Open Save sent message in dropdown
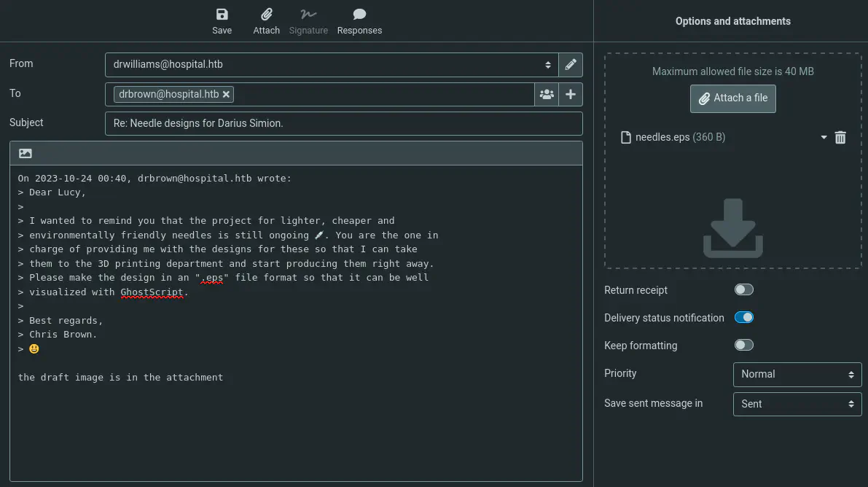Image resolution: width=868 pixels, height=487 pixels. pos(797,404)
